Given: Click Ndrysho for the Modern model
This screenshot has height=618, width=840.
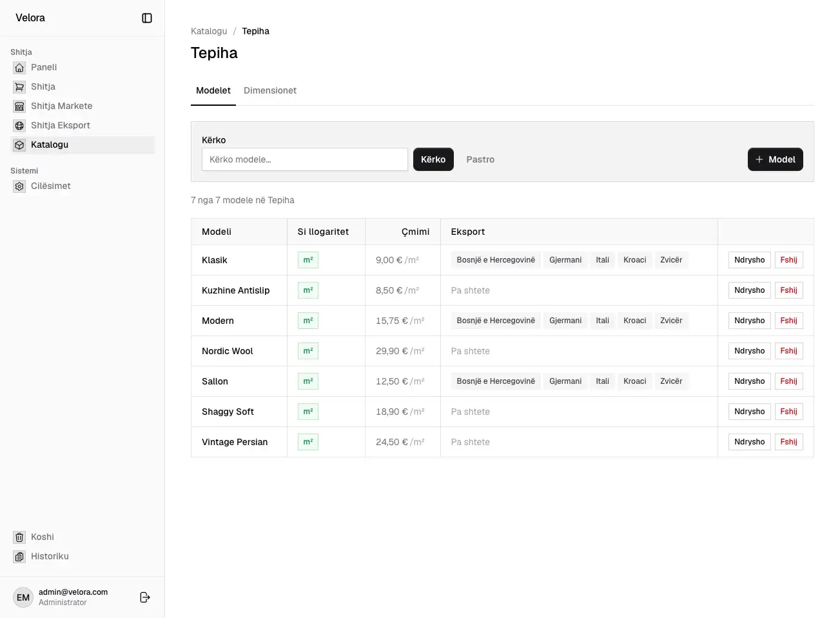Looking at the screenshot, I should tap(749, 321).
